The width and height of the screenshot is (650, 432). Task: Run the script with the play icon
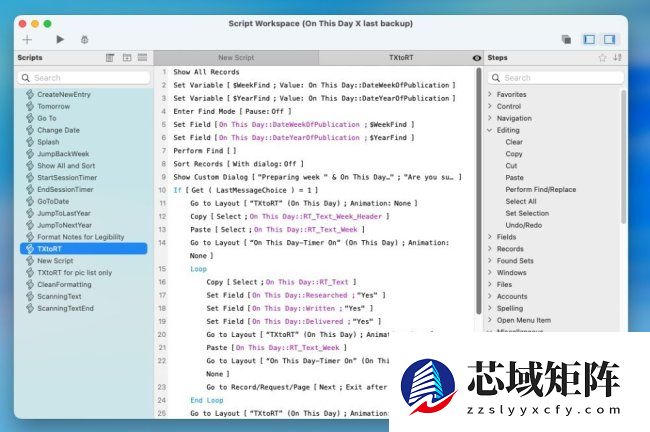60,39
